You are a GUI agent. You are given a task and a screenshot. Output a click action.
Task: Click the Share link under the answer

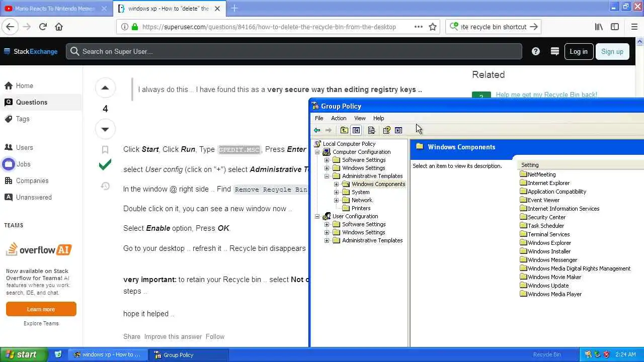132,336
